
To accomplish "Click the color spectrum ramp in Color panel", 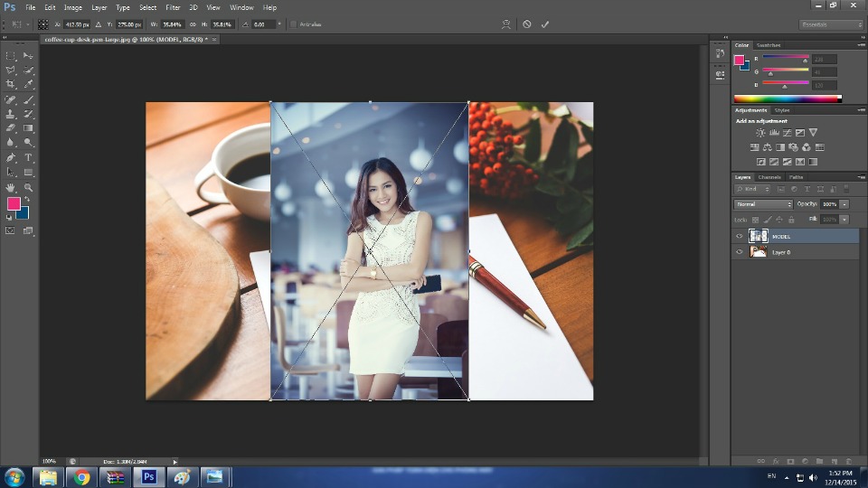I will pos(788,99).
